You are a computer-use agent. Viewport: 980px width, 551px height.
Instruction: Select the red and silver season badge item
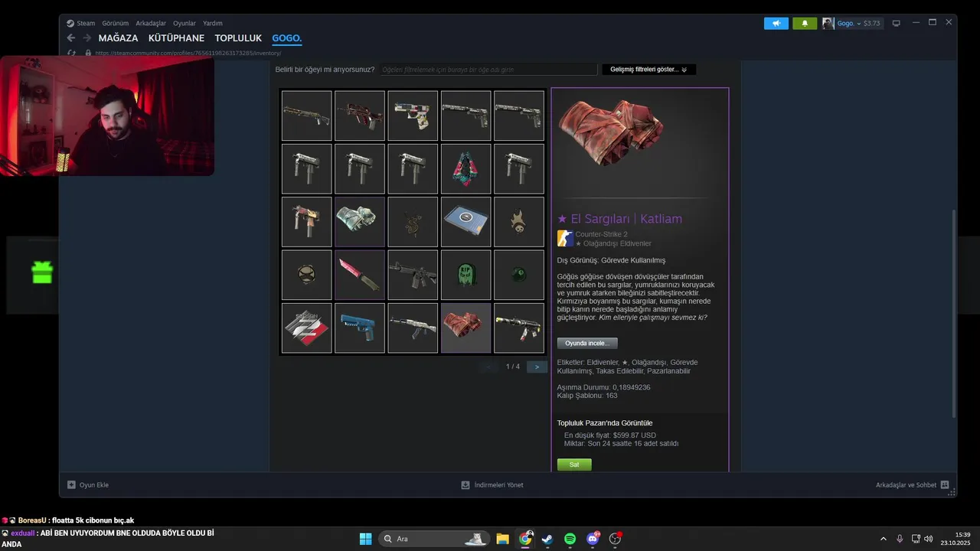tap(306, 328)
